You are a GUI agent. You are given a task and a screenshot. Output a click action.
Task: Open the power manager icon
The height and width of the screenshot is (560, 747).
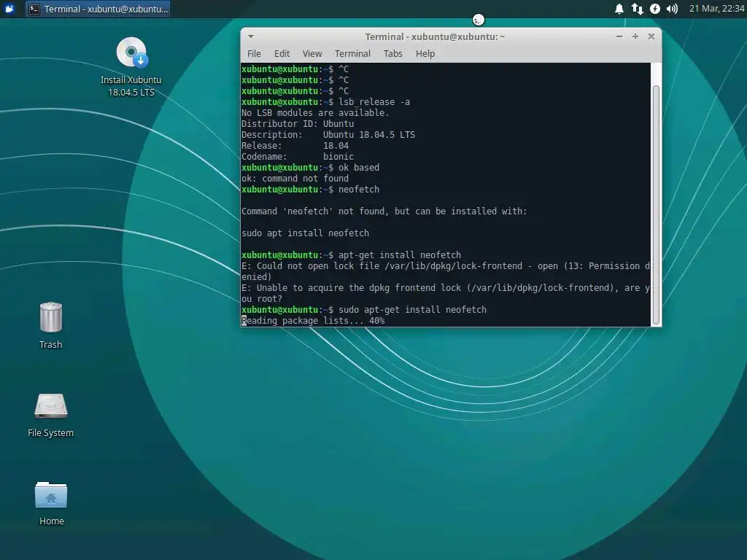tap(655, 9)
